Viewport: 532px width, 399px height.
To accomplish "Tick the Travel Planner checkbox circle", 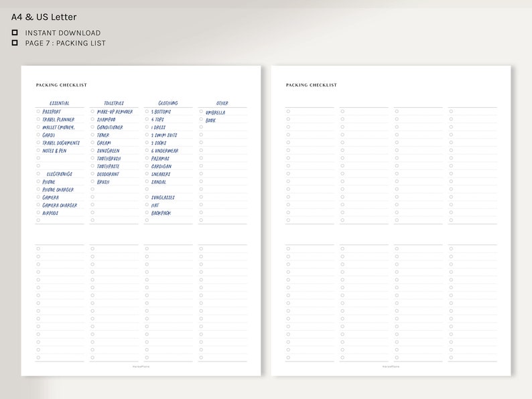I will 38,119.
